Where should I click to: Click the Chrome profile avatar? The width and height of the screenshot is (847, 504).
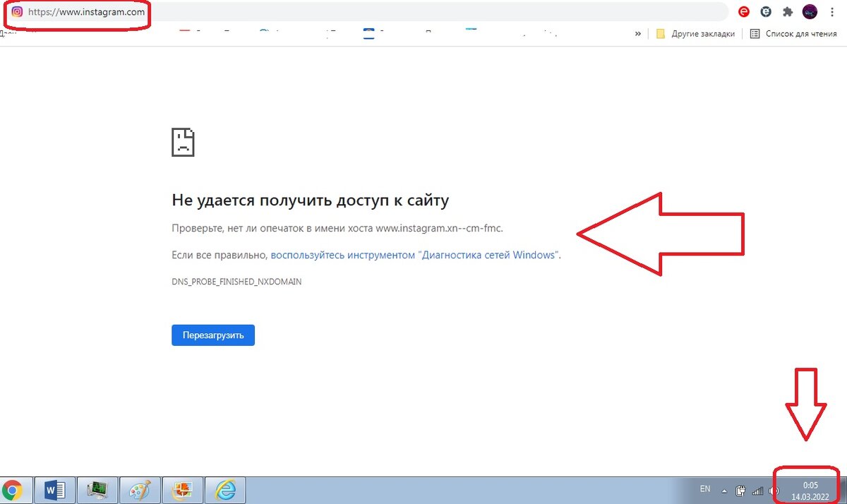pos(810,12)
